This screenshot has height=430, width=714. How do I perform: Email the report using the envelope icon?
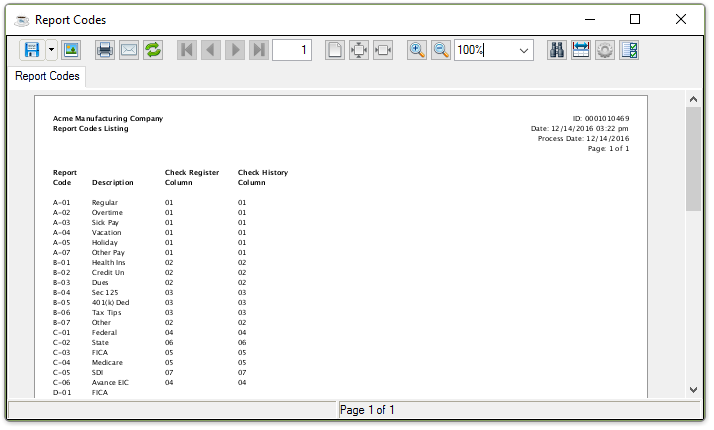(x=129, y=50)
